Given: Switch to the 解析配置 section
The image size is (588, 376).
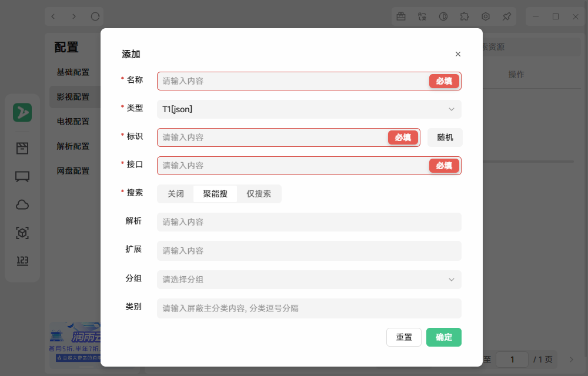Looking at the screenshot, I should point(73,146).
